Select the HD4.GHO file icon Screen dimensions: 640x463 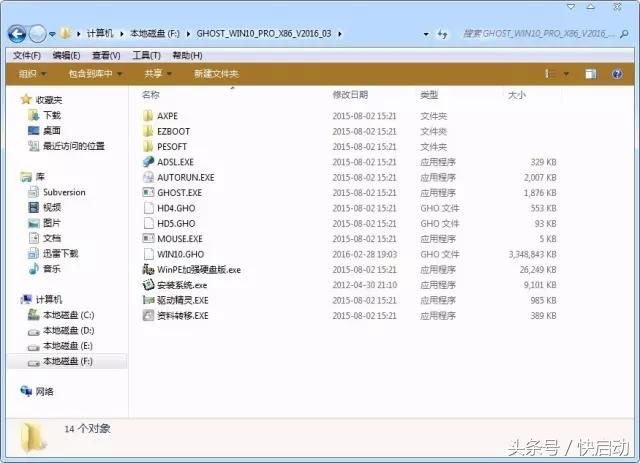click(148, 208)
